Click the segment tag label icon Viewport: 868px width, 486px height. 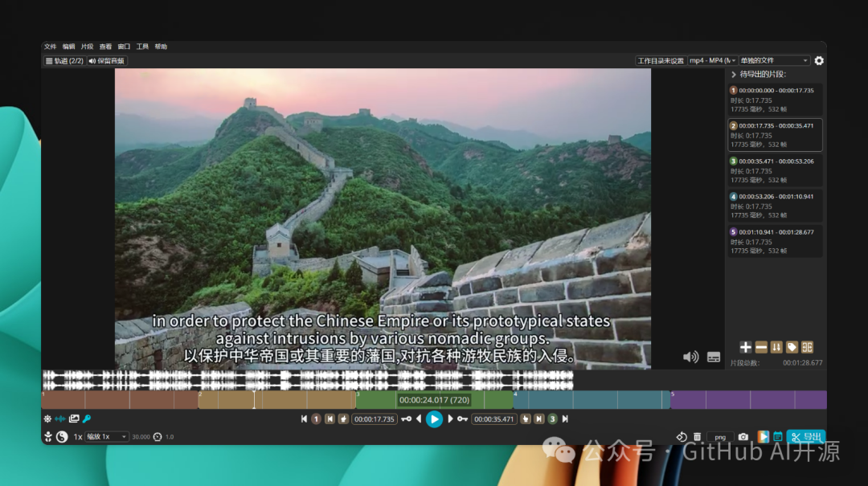pos(792,347)
